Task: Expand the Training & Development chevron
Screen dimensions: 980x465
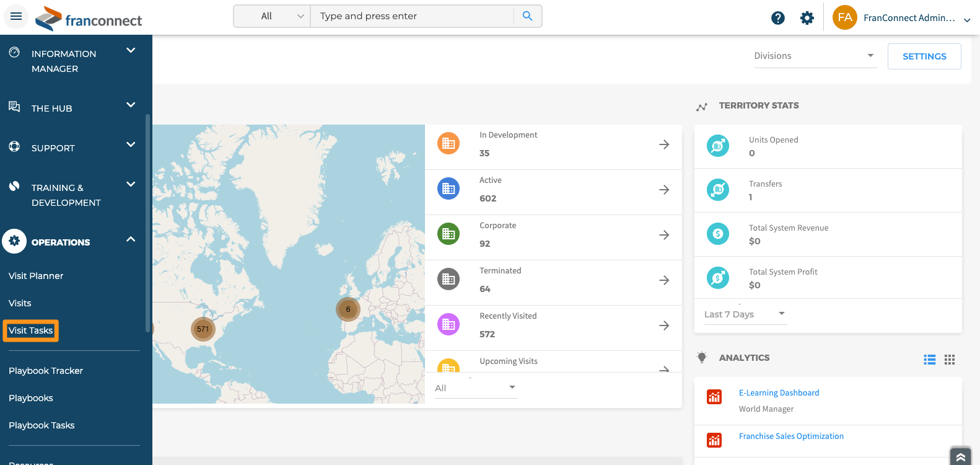Action: click(131, 184)
